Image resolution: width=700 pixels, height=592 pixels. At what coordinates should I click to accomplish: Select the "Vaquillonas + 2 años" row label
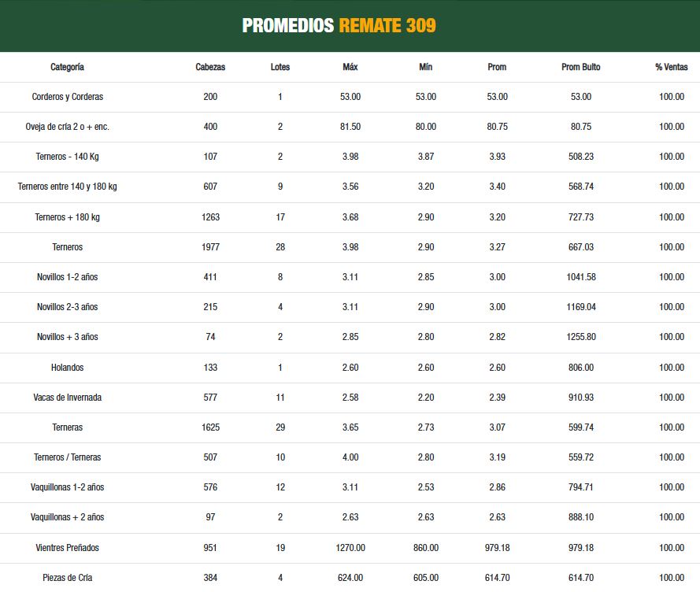click(x=67, y=517)
